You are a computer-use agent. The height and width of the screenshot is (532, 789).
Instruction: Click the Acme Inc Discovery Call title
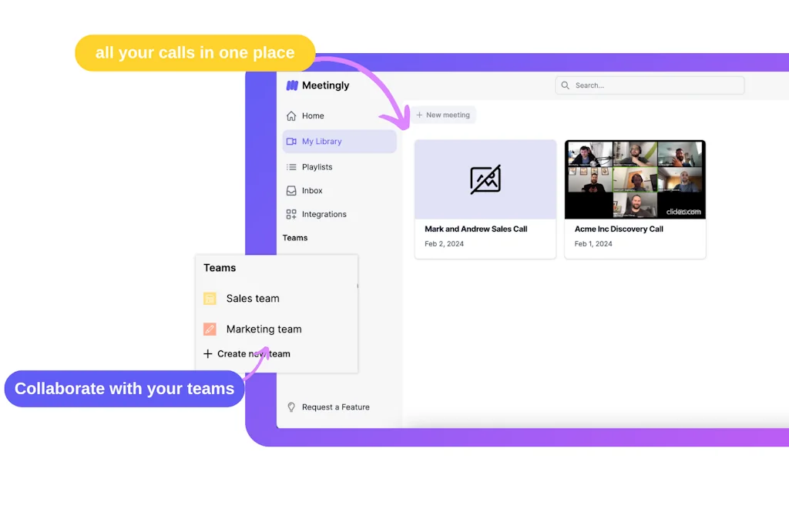pos(619,229)
